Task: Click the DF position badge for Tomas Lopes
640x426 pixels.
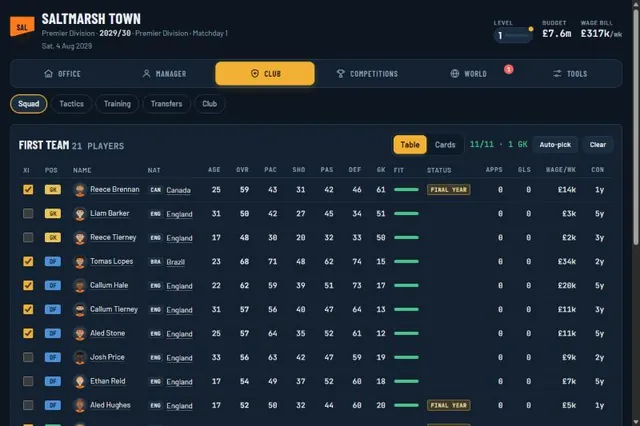Action: point(53,261)
